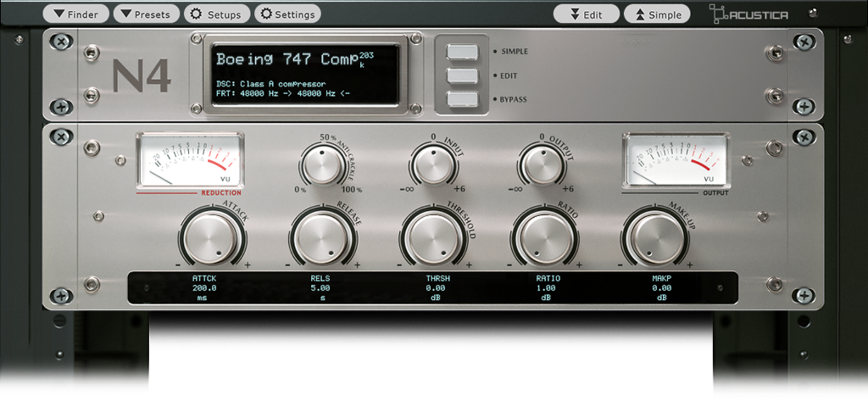The width and height of the screenshot is (868, 406).
Task: Expand the plugin to Edit view
Action: coord(587,14)
